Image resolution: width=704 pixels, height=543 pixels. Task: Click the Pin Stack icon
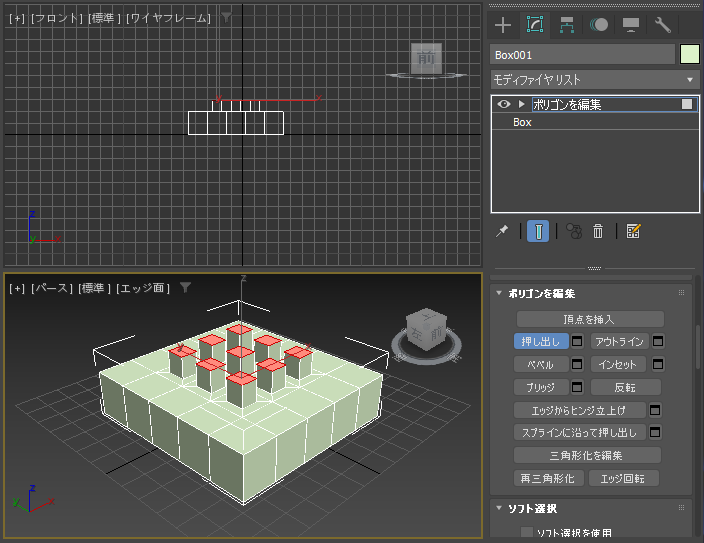pos(502,231)
